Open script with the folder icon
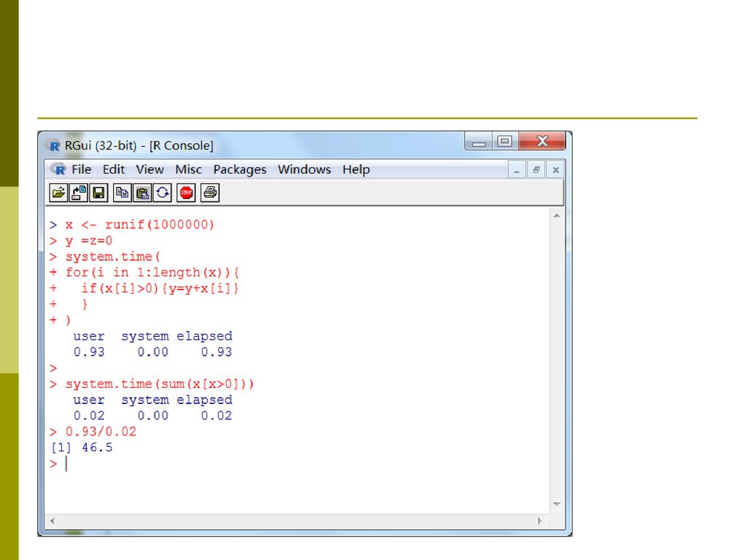The width and height of the screenshot is (747, 560). point(58,192)
